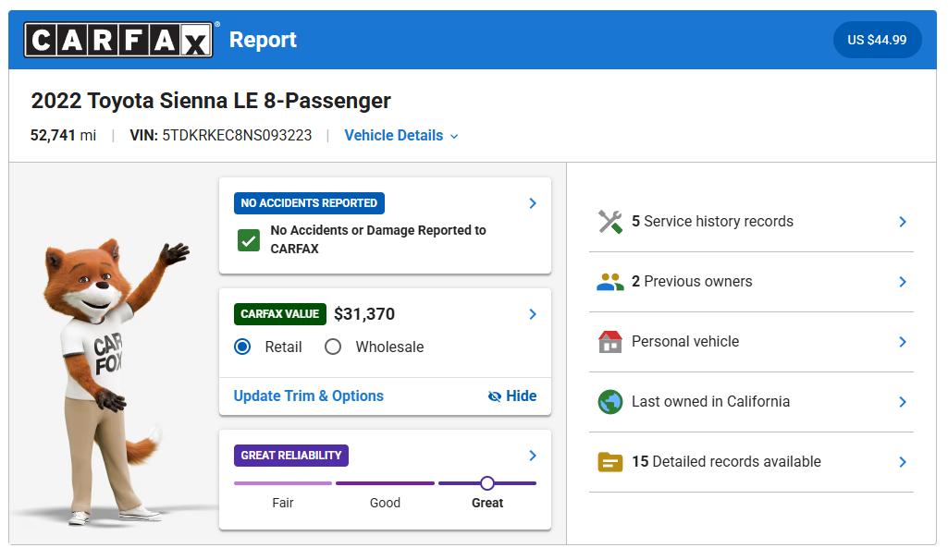This screenshot has height=560, width=948.
Task: Expand Great Reliability details arrow
Action: click(533, 456)
